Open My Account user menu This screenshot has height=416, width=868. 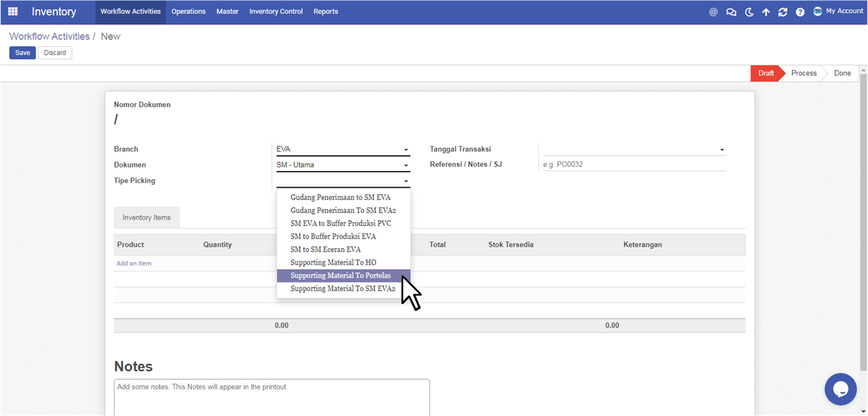pyautogui.click(x=838, y=11)
